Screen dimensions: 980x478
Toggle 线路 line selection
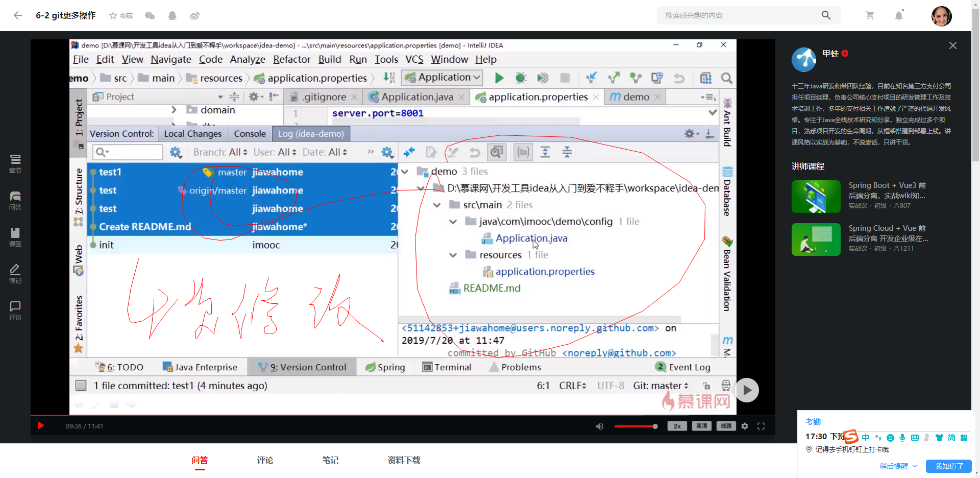726,426
